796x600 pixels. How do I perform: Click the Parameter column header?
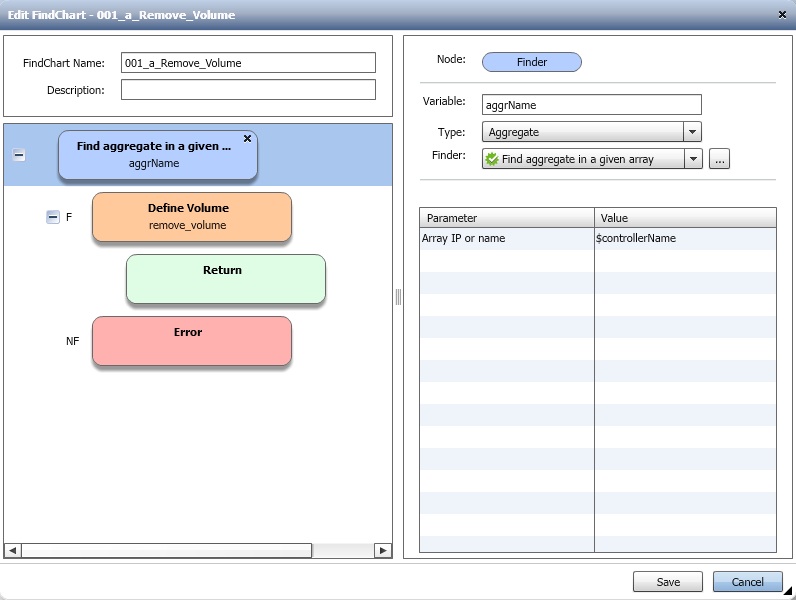pyautogui.click(x=506, y=218)
